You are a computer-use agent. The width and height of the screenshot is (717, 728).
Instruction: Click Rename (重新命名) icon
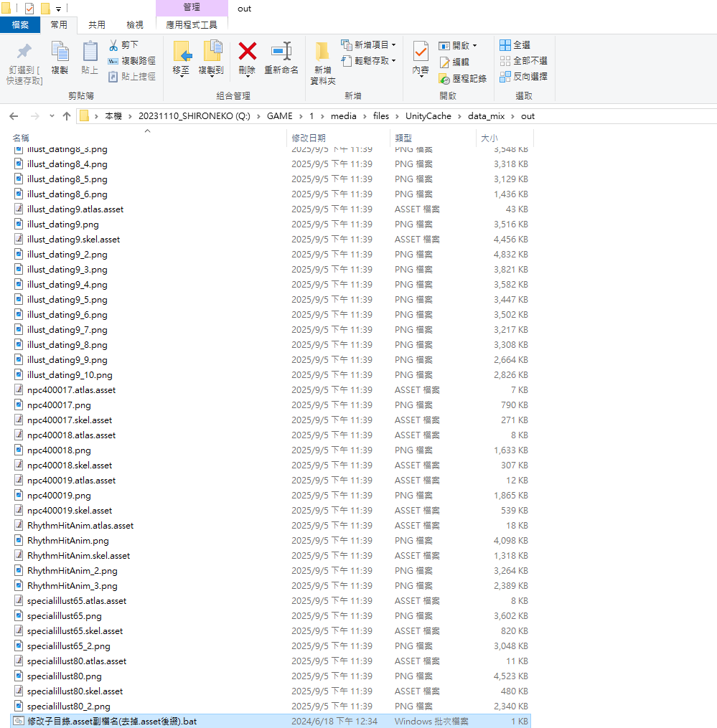[x=281, y=52]
